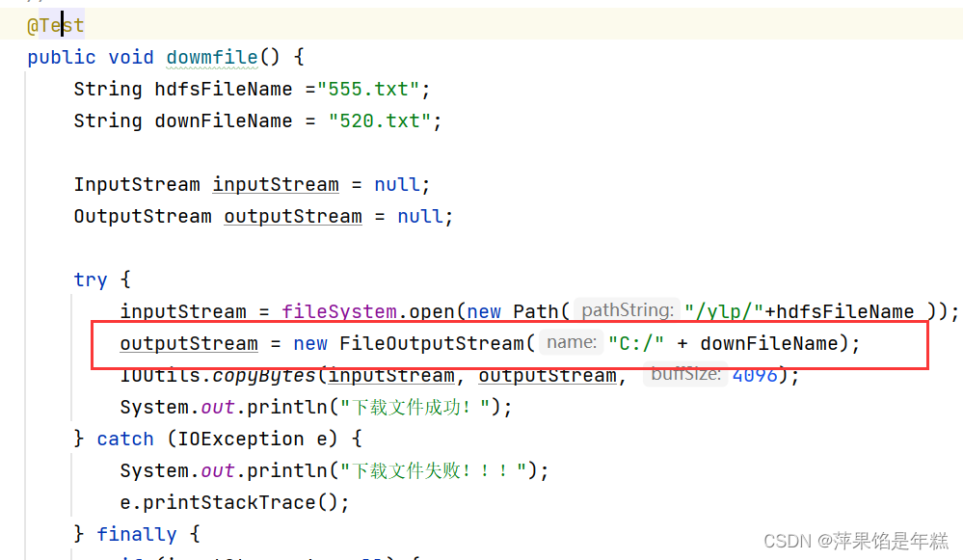Click the null value assigned to inputStream
963x560 pixels.
tap(397, 184)
